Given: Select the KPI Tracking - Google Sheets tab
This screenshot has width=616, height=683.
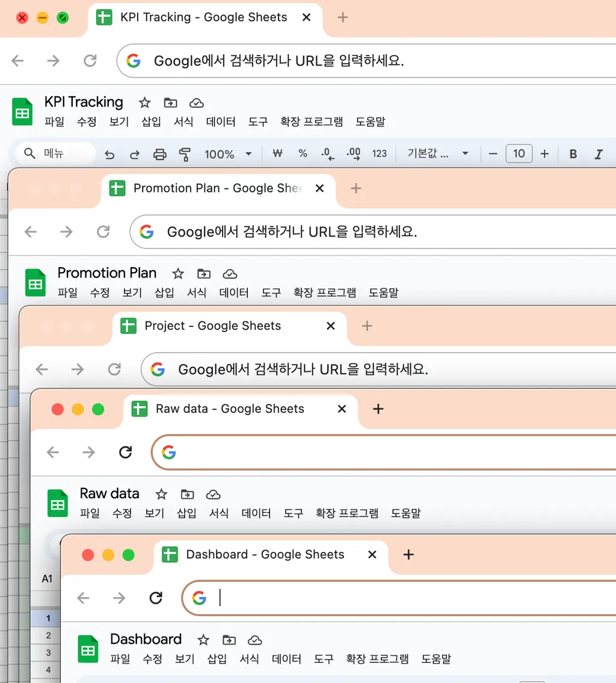Looking at the screenshot, I should [204, 17].
